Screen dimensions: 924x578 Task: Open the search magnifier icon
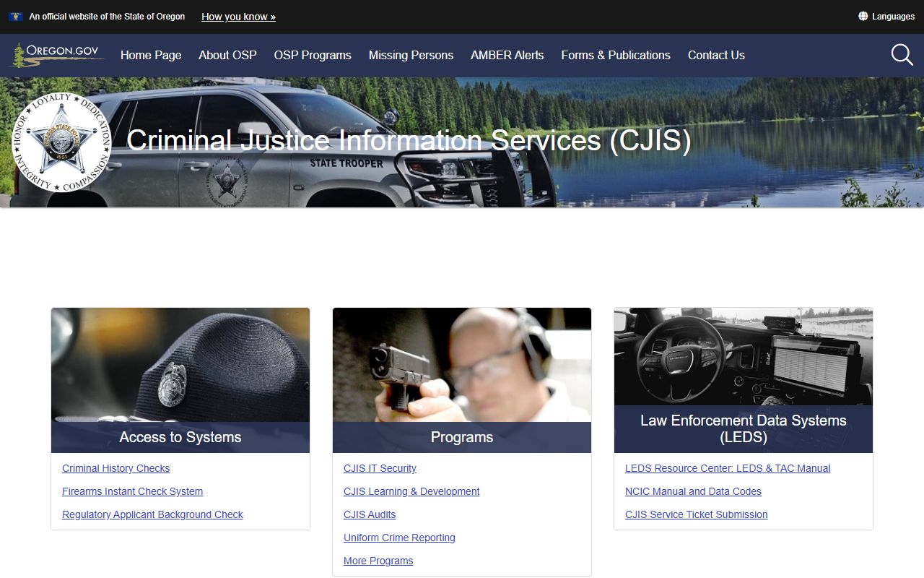(902, 55)
